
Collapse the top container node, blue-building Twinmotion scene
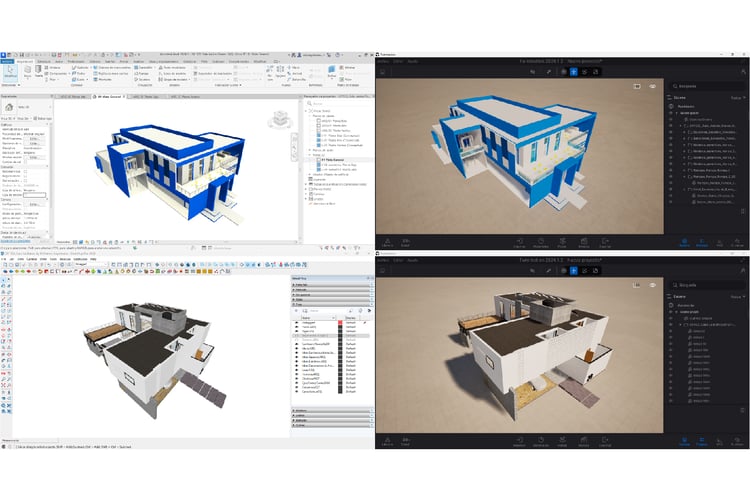(x=677, y=113)
